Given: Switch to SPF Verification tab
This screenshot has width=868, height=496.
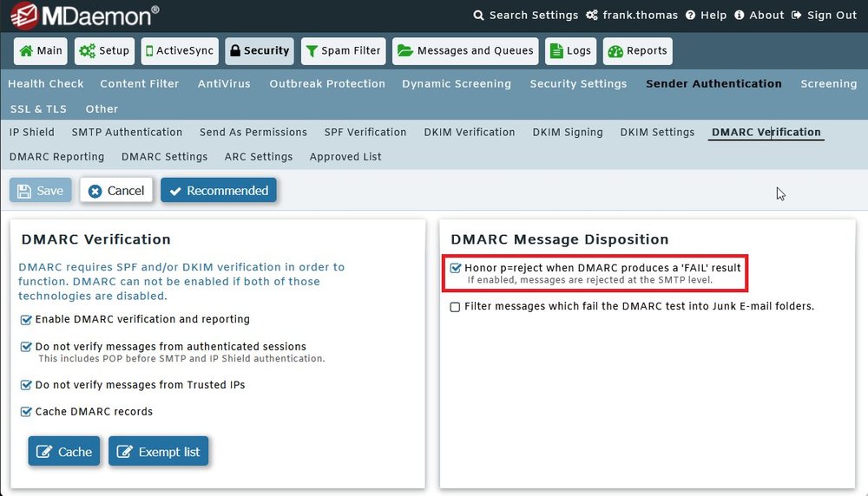Looking at the screenshot, I should tap(365, 132).
